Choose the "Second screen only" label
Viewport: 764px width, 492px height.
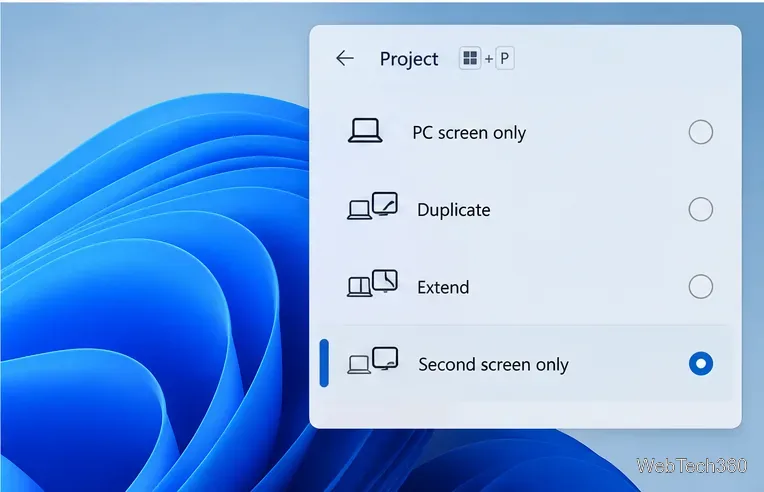pos(493,364)
